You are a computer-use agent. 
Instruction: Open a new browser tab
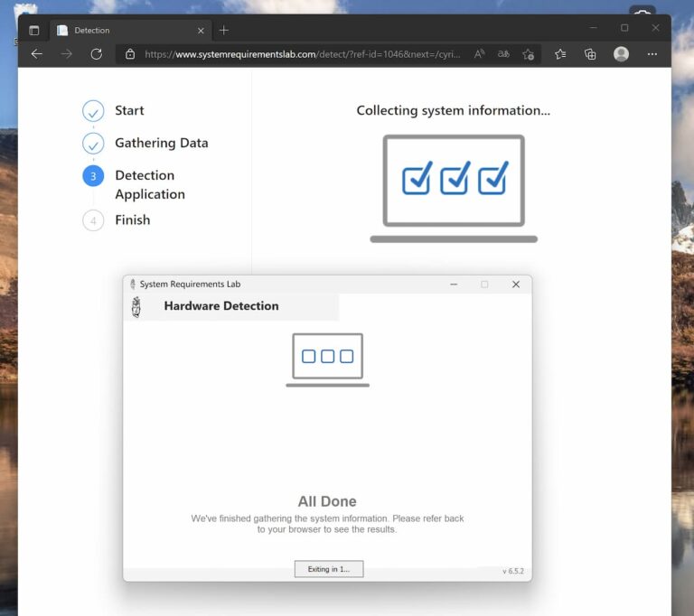pyautogui.click(x=224, y=30)
